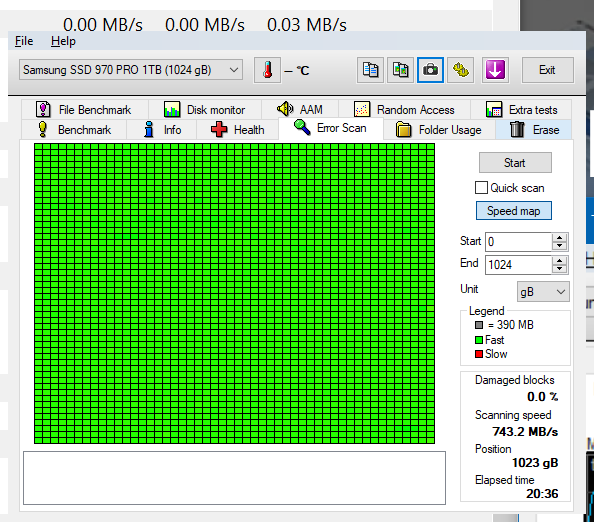This screenshot has height=522, width=594.
Task: Click the camera save screenshot icon
Action: pyautogui.click(x=430, y=70)
